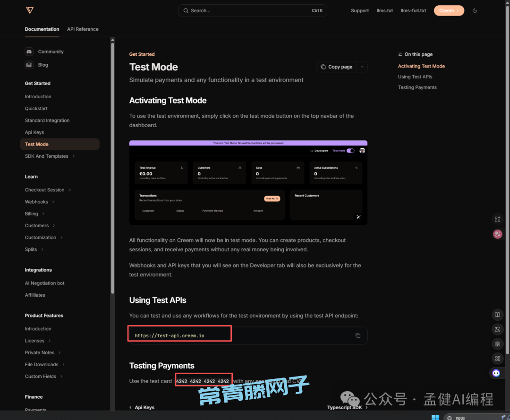The width and height of the screenshot is (510, 420).
Task: Expand SDK And Templates section
Action: 74,156
